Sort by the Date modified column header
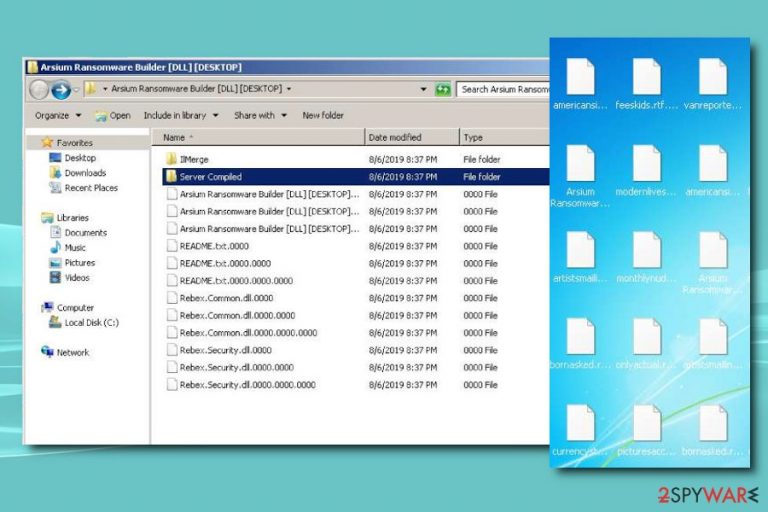The image size is (768, 512). 412,138
